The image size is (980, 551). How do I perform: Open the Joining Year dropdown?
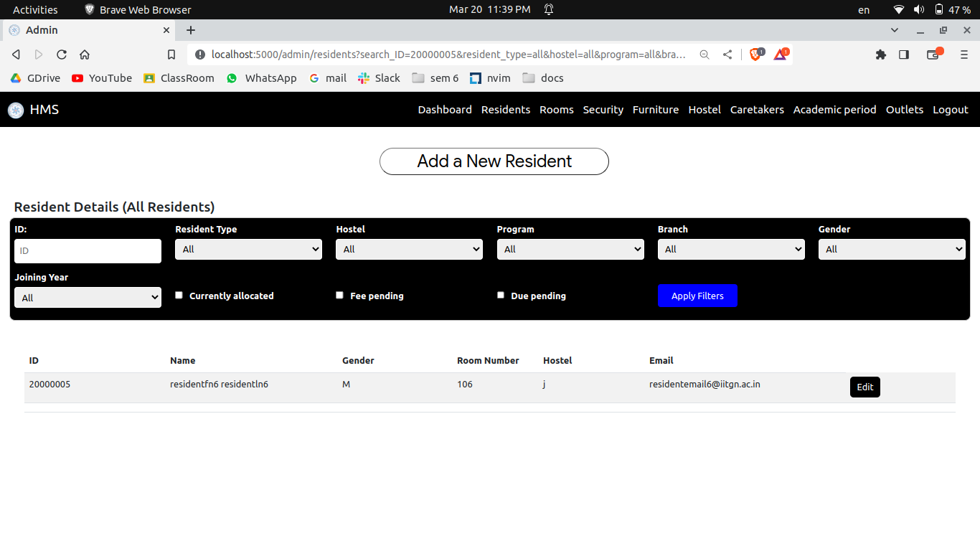[88, 296]
